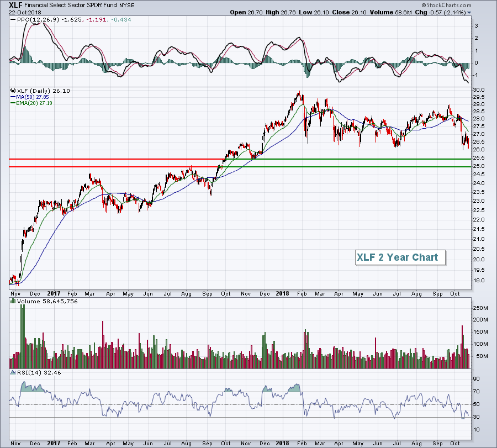Click the XLF ticker symbol in the title
Image resolution: width=497 pixels, height=448 pixels.
click(15, 6)
